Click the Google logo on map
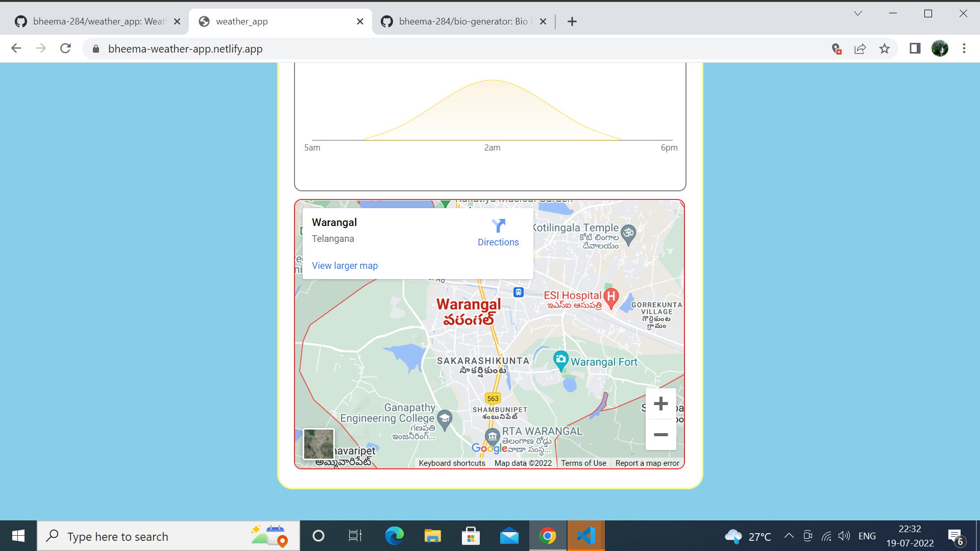The image size is (980, 551). [489, 448]
